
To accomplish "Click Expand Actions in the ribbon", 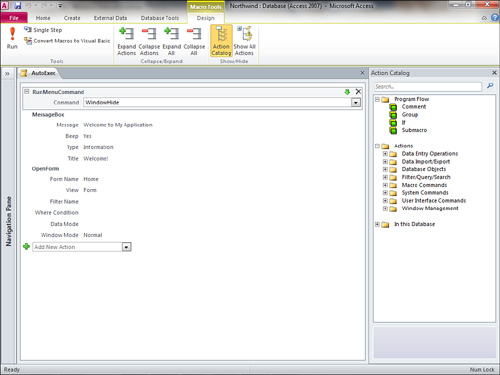I will 127,41.
